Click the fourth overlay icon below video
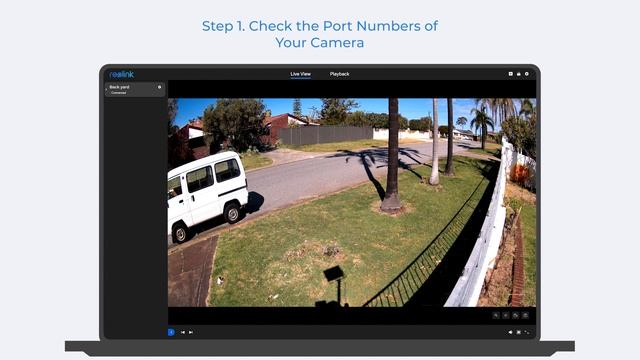Viewport: 640px width, 360px height. point(525,316)
